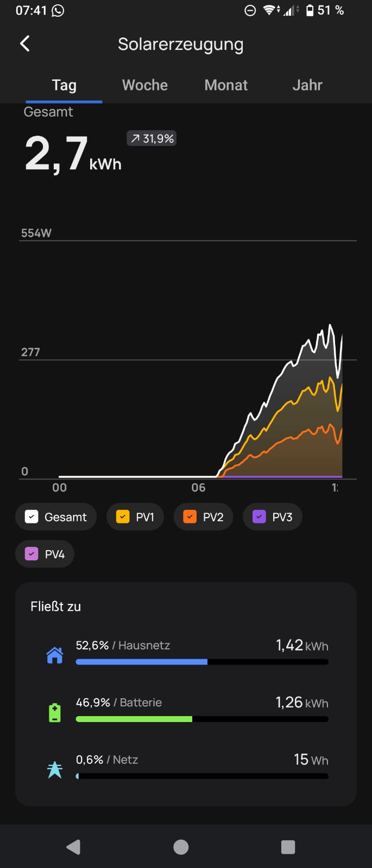Image resolution: width=372 pixels, height=868 pixels.
Task: Select the Jahr tab
Action: [307, 85]
